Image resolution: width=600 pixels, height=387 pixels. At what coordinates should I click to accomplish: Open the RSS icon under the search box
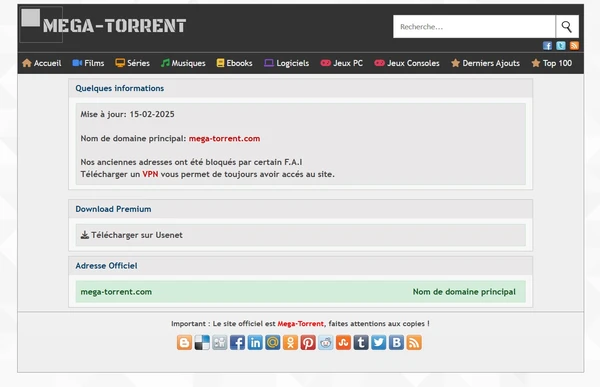[x=574, y=46]
